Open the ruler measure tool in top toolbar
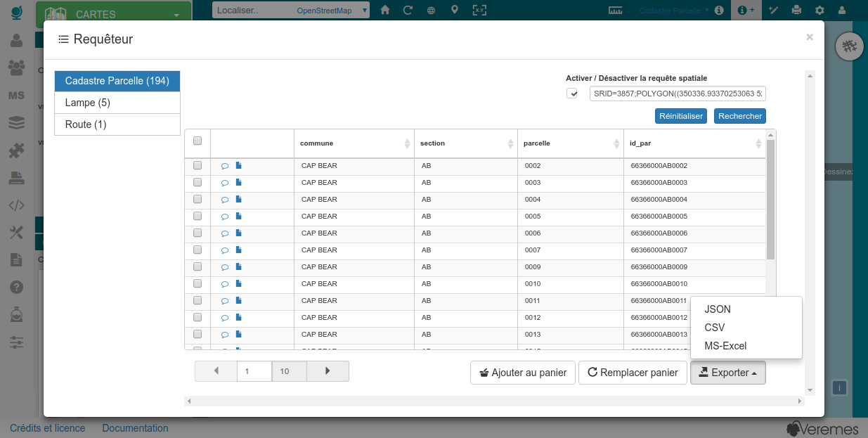The width and height of the screenshot is (868, 438). point(616,10)
